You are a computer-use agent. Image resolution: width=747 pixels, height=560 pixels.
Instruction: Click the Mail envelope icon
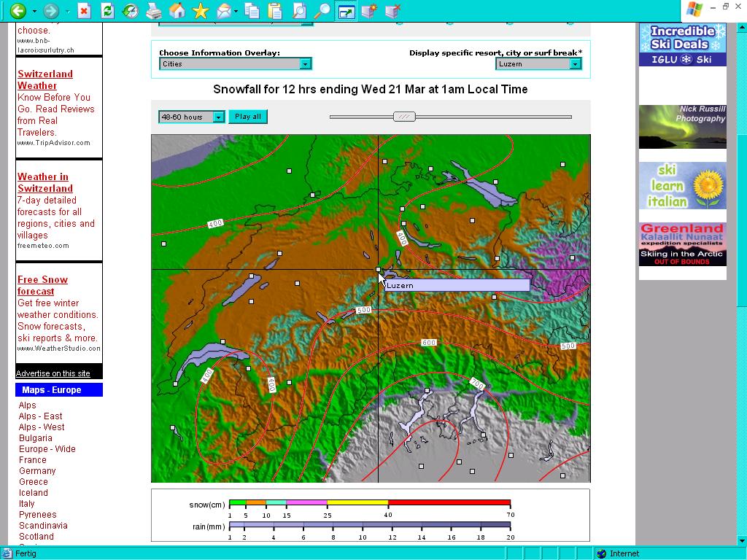(224, 11)
